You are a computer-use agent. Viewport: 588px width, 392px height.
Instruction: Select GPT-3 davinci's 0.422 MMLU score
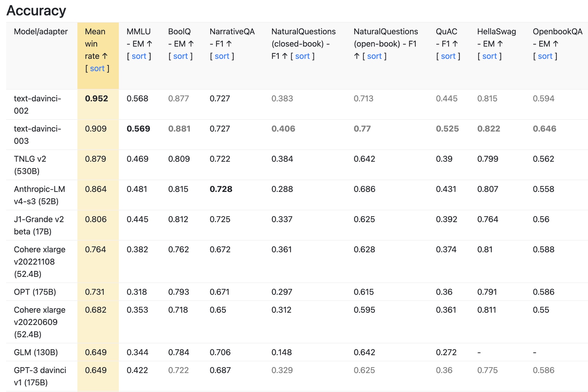tap(137, 370)
